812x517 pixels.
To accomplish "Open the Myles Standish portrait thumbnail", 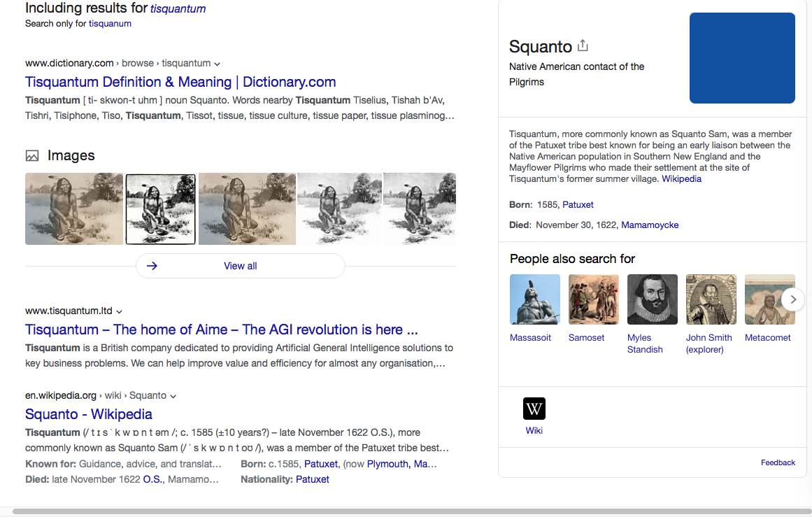I will click(x=653, y=299).
